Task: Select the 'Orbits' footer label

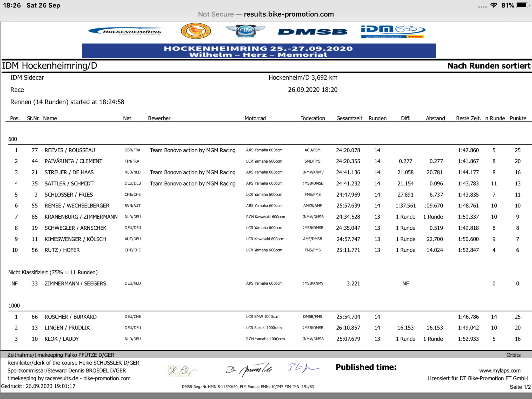Action: [x=514, y=355]
